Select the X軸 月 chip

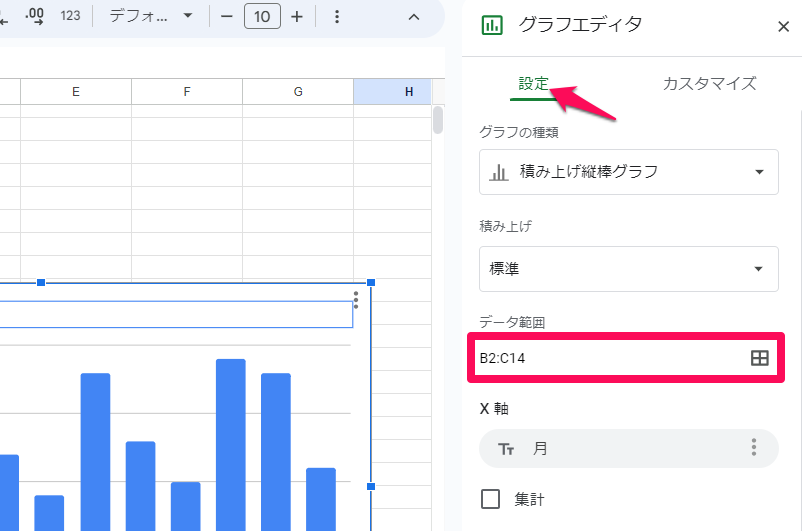coord(629,448)
